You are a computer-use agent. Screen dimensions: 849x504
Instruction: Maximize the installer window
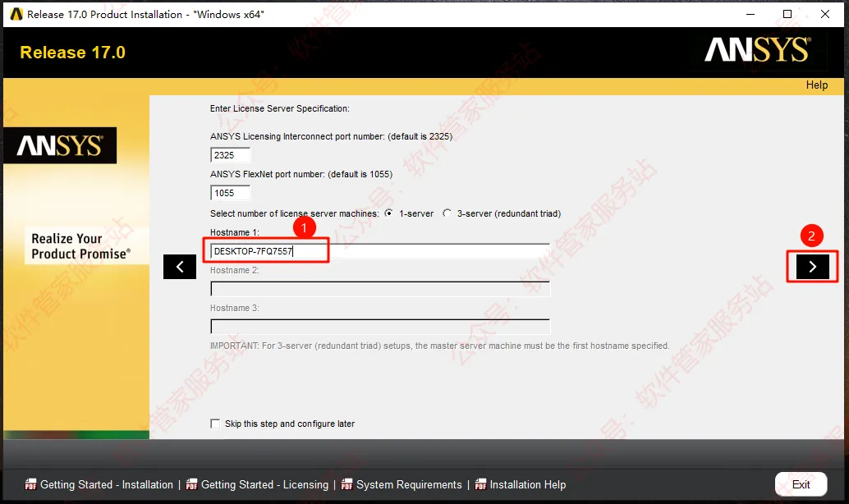pos(787,14)
